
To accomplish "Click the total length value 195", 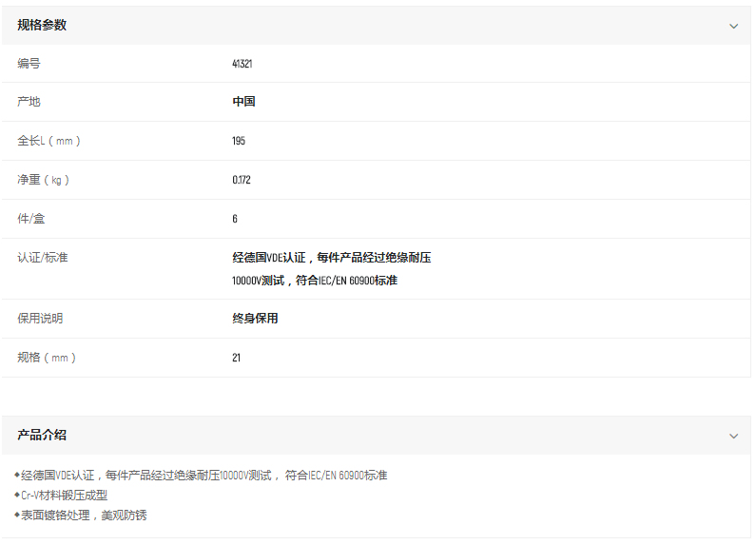I will 239,141.
